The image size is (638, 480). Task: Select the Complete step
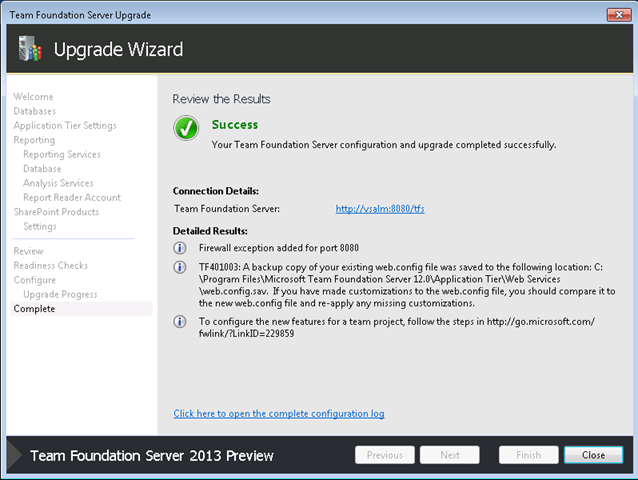[81, 309]
